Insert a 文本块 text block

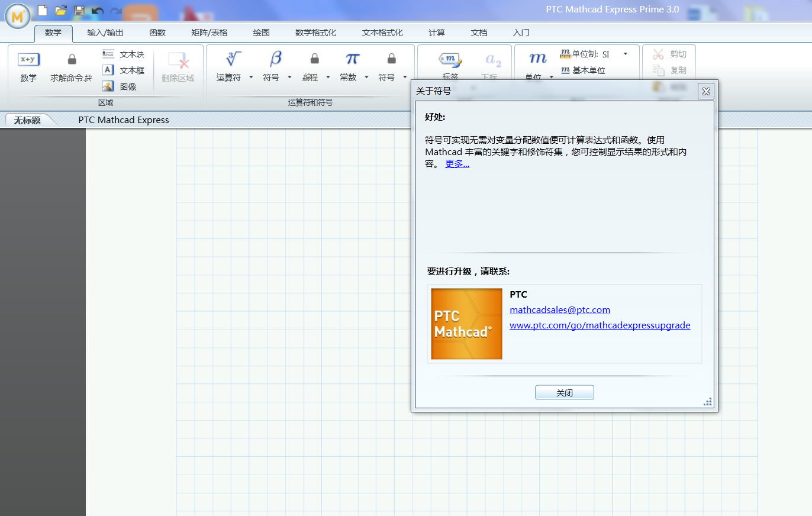(123, 54)
